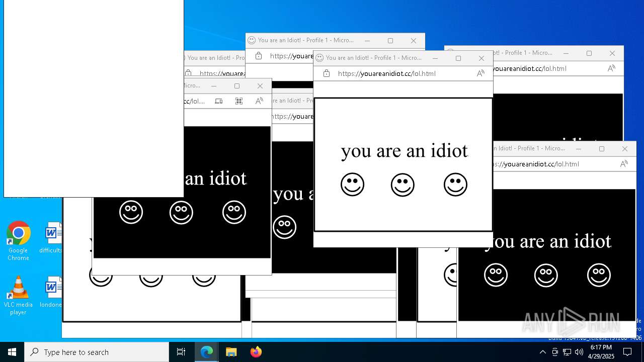Launch Firefox from the taskbar
Image resolution: width=644 pixels, height=362 pixels.
click(256, 352)
